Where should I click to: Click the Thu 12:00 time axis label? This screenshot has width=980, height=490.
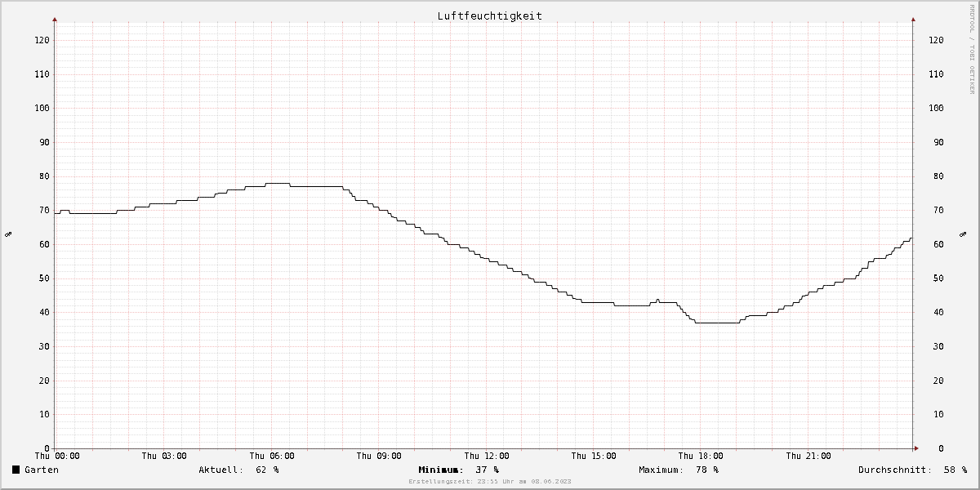pos(487,456)
